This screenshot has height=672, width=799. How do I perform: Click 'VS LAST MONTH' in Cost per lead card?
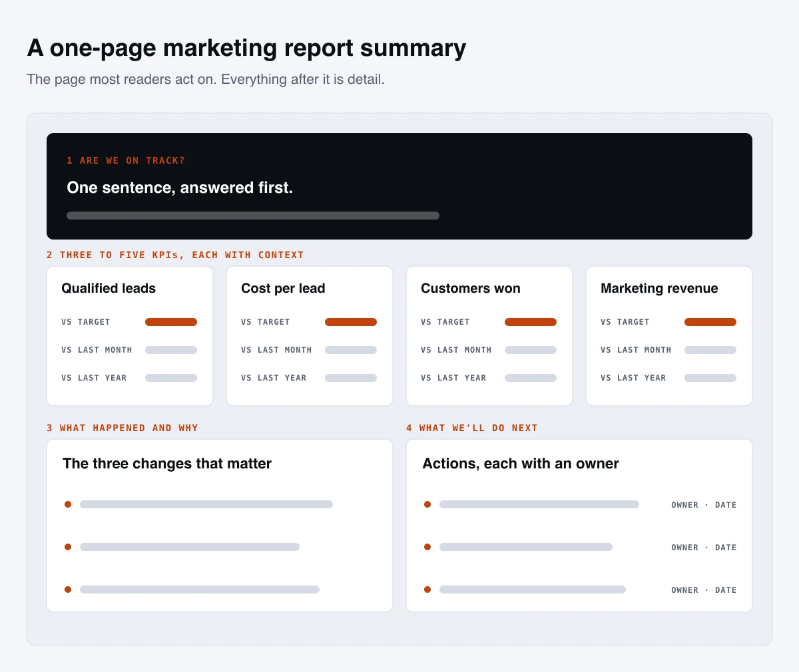pyautogui.click(x=276, y=350)
